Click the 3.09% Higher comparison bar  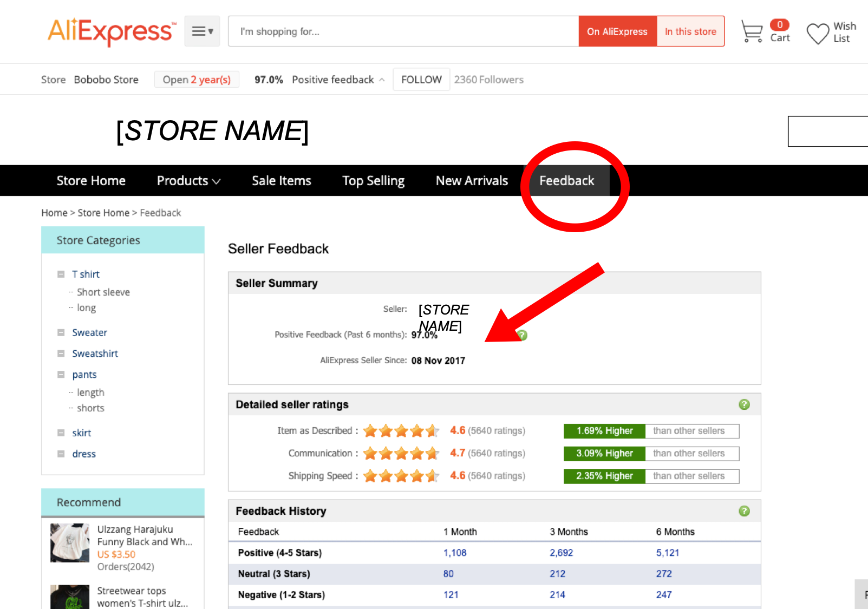click(x=651, y=454)
